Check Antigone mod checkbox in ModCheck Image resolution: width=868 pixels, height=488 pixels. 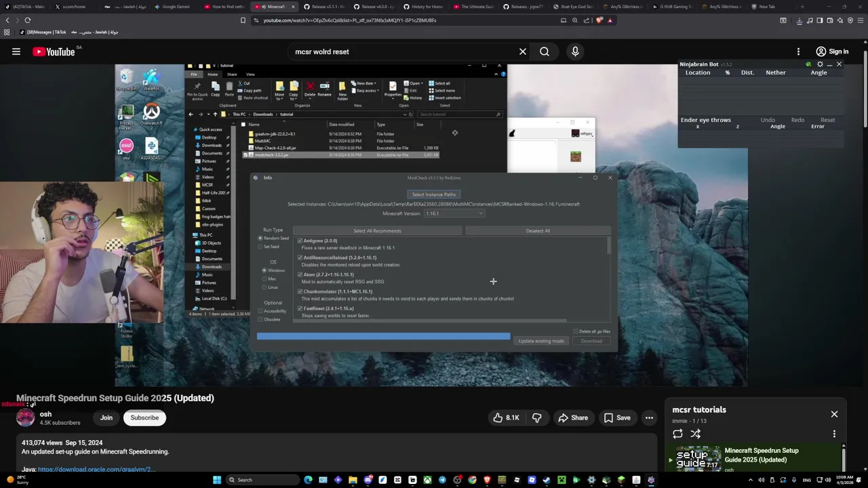point(300,241)
